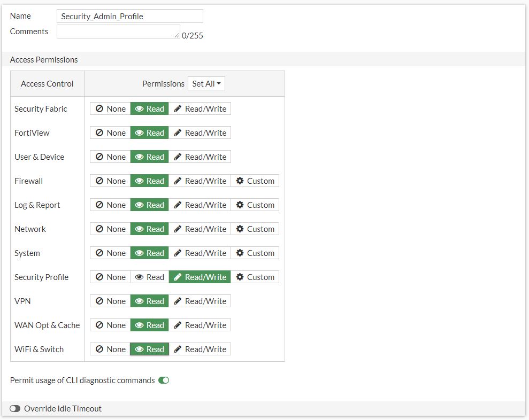Screen dimensions: 529x420
Task: Set User & Device to Read/Write
Action: click(200, 157)
